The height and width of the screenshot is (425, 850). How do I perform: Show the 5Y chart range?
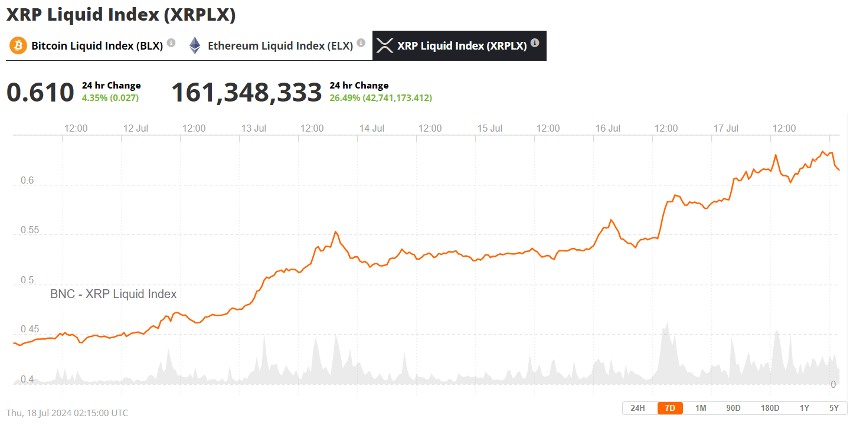833,408
